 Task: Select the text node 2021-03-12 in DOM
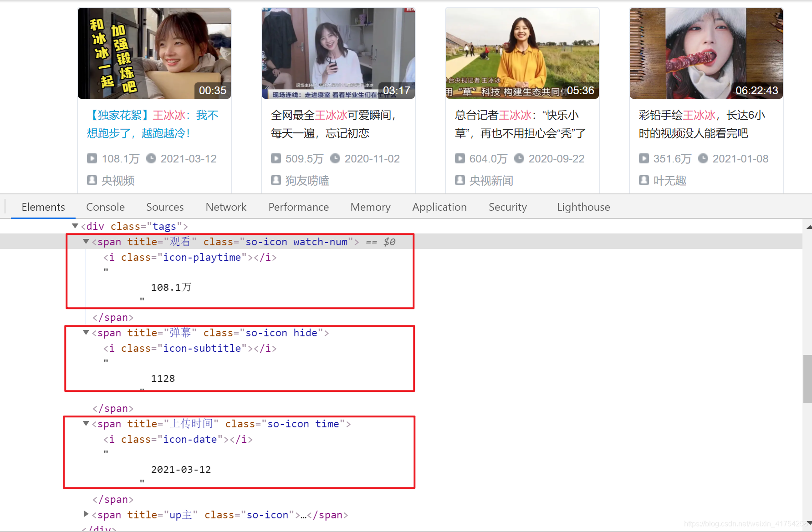pyautogui.click(x=181, y=470)
